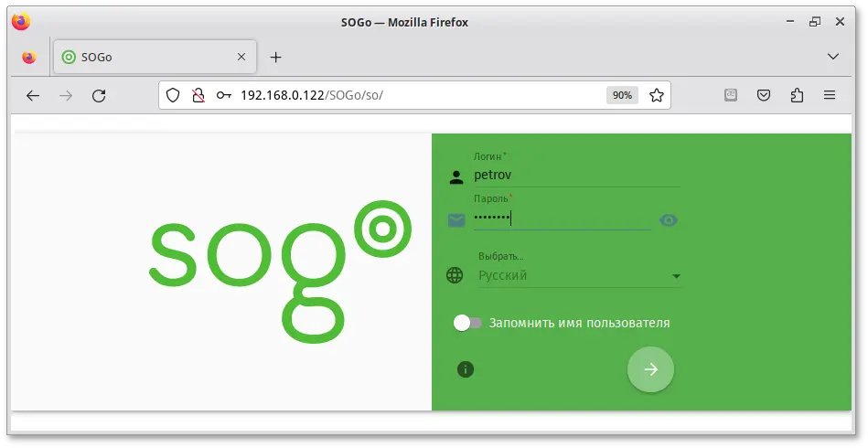Open the new tab plus button

275,57
